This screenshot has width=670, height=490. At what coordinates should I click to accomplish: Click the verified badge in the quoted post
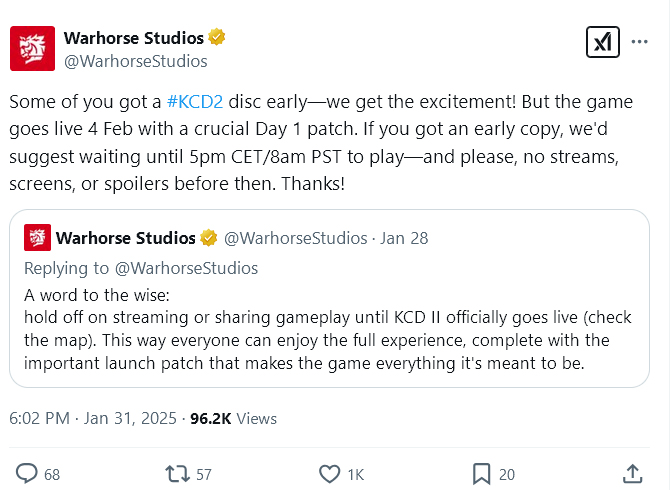[209, 238]
